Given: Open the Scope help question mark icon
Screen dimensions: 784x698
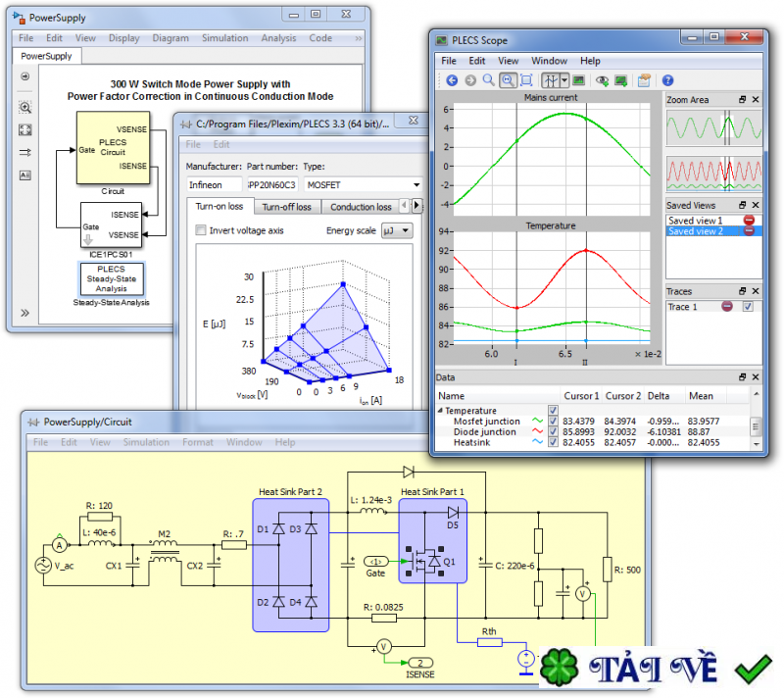Looking at the screenshot, I should coord(667,80).
